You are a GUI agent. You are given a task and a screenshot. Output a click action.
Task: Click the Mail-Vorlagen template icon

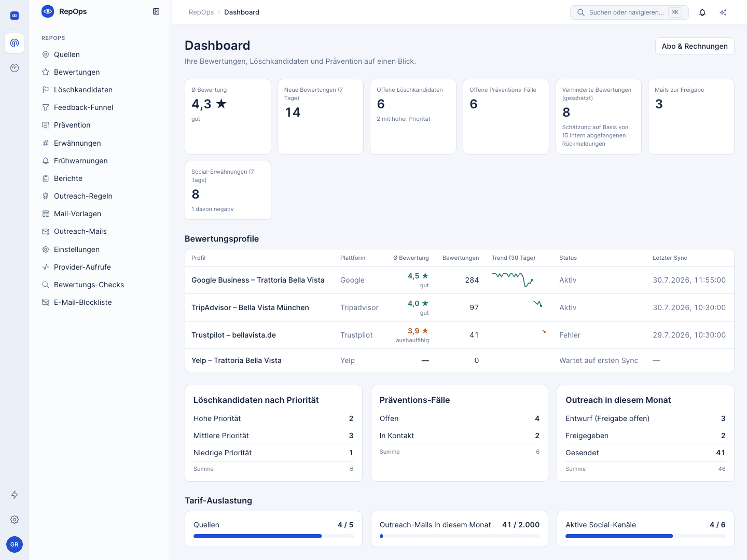[x=46, y=214]
